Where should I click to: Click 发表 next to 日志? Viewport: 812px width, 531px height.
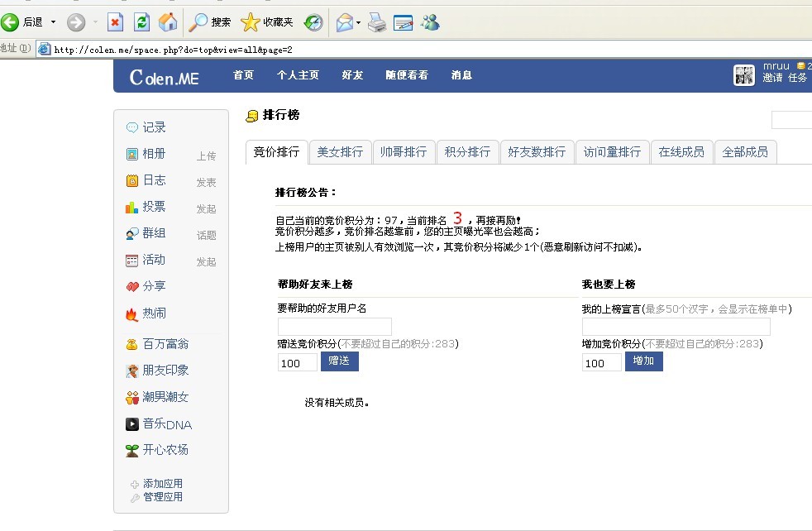pyautogui.click(x=206, y=182)
